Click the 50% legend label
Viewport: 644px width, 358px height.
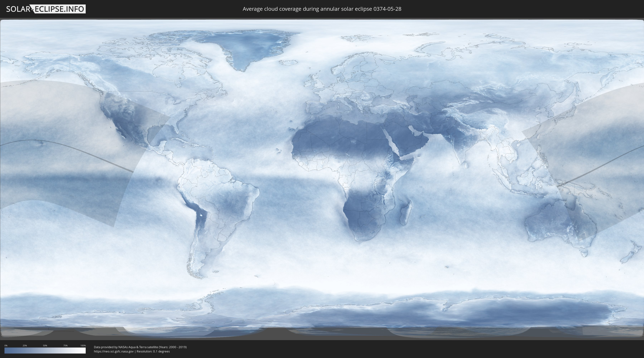coord(45,345)
